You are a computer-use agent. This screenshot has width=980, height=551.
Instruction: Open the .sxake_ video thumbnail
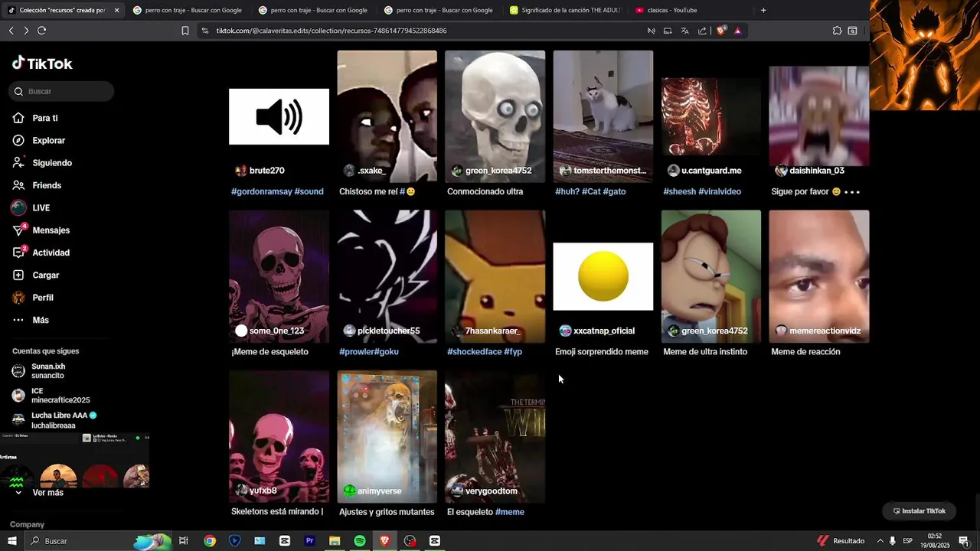(x=387, y=116)
